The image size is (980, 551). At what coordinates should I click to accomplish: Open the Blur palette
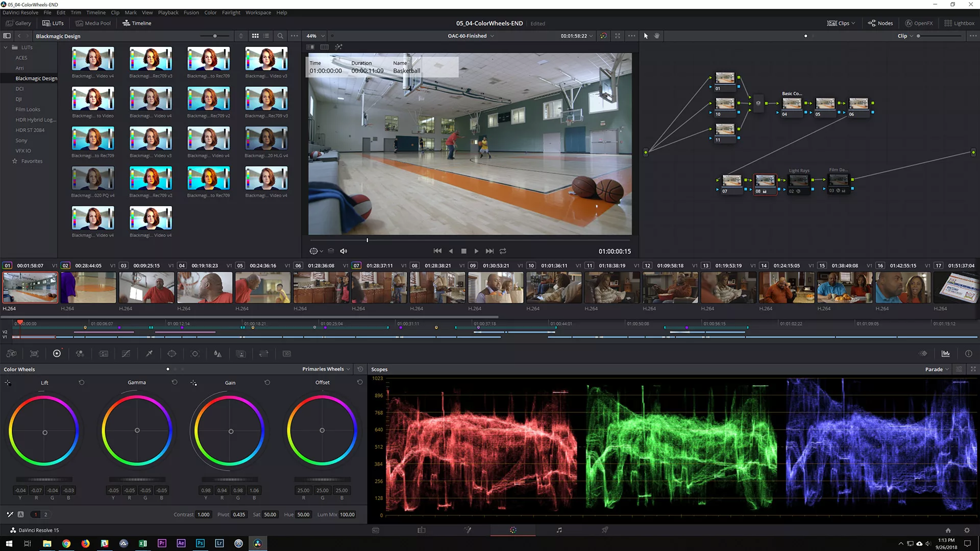pos(217,353)
